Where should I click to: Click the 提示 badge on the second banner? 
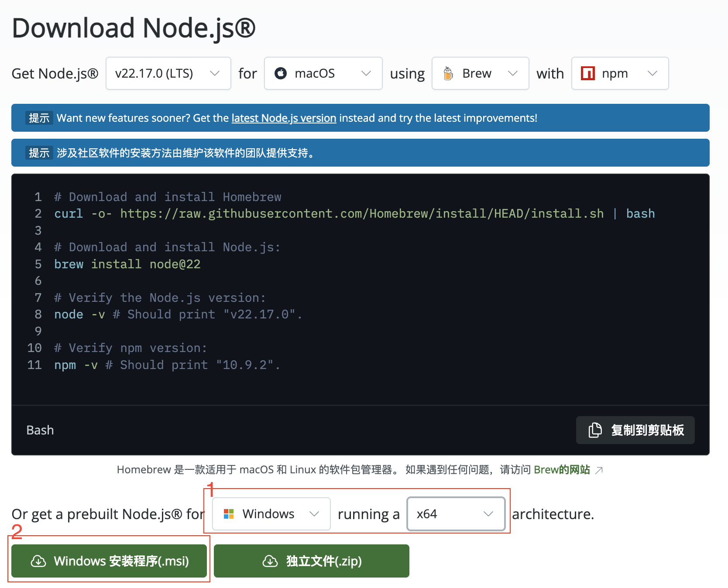pyautogui.click(x=39, y=153)
